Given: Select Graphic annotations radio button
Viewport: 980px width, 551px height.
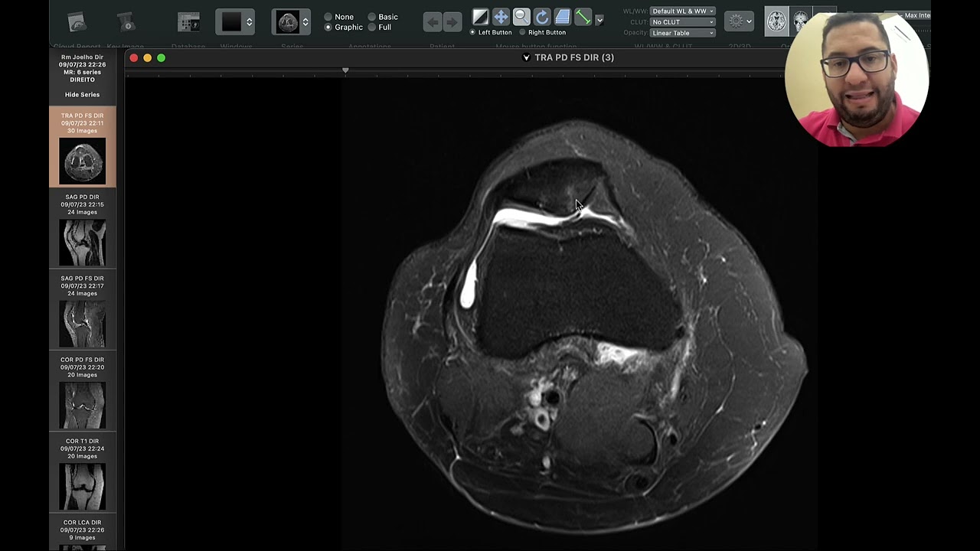Looking at the screenshot, I should [x=328, y=28].
